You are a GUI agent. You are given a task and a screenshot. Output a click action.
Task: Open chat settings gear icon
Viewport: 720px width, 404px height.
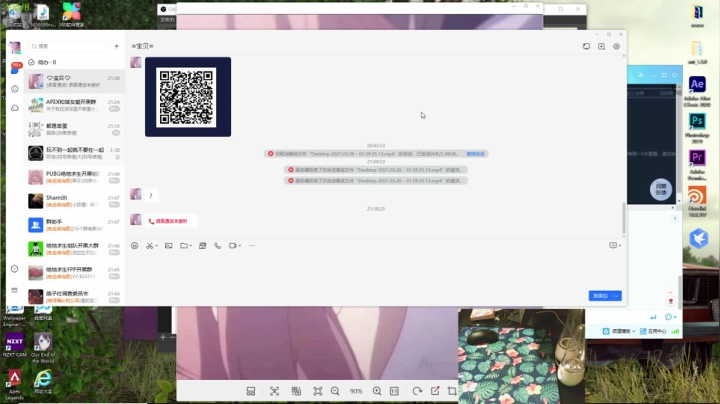click(617, 46)
